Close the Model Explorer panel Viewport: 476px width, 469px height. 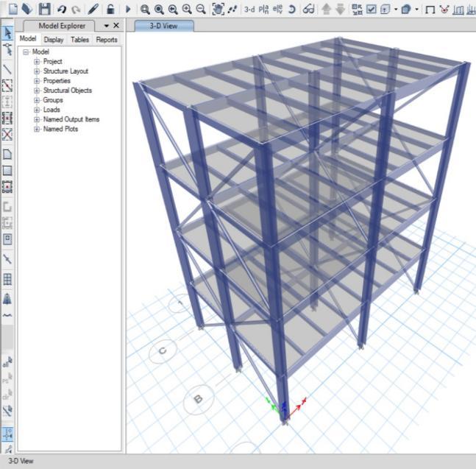(116, 26)
